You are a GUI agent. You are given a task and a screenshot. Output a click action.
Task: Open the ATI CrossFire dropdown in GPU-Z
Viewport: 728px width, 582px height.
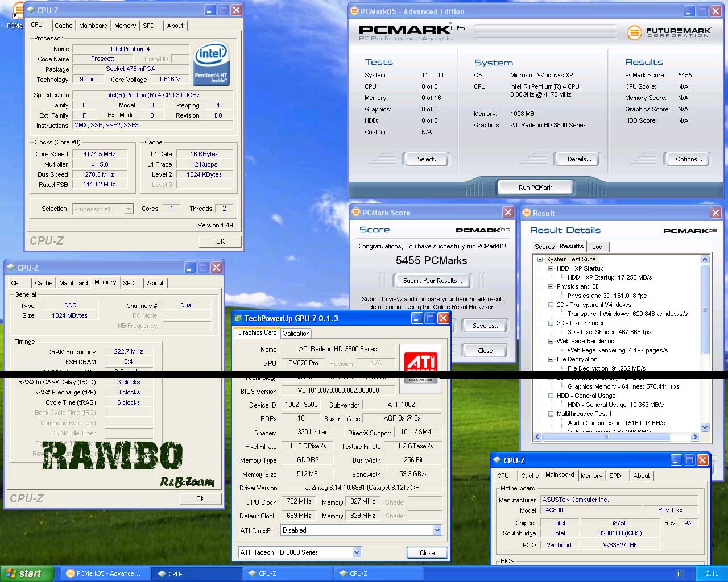pyautogui.click(x=437, y=530)
